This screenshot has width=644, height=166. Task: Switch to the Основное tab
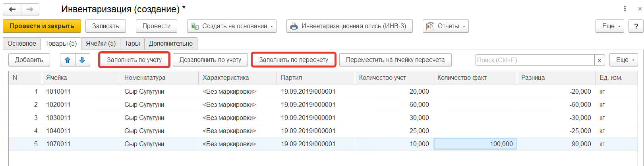click(x=22, y=44)
